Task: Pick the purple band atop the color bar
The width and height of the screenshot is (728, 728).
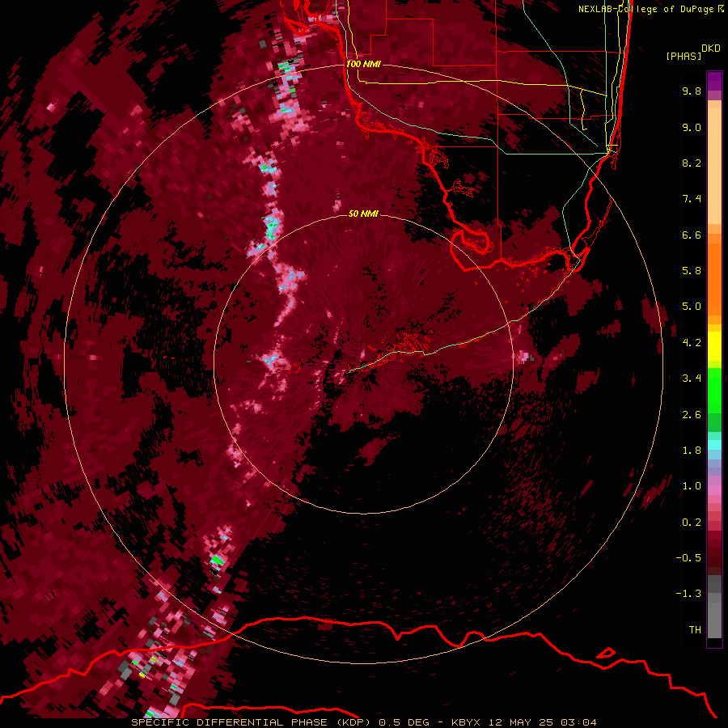Action: (714, 81)
